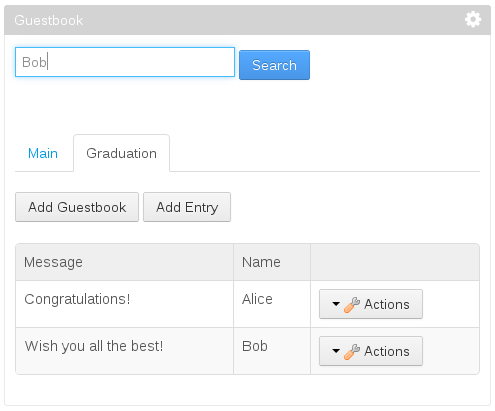The width and height of the screenshot is (495, 411).
Task: Select the 'Wish you all the best!' cell
Action: [124, 351]
